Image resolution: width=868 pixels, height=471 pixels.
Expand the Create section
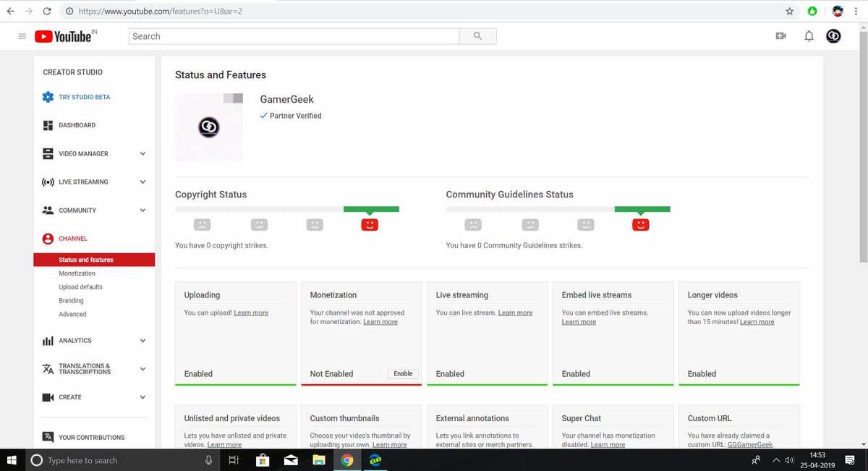142,397
